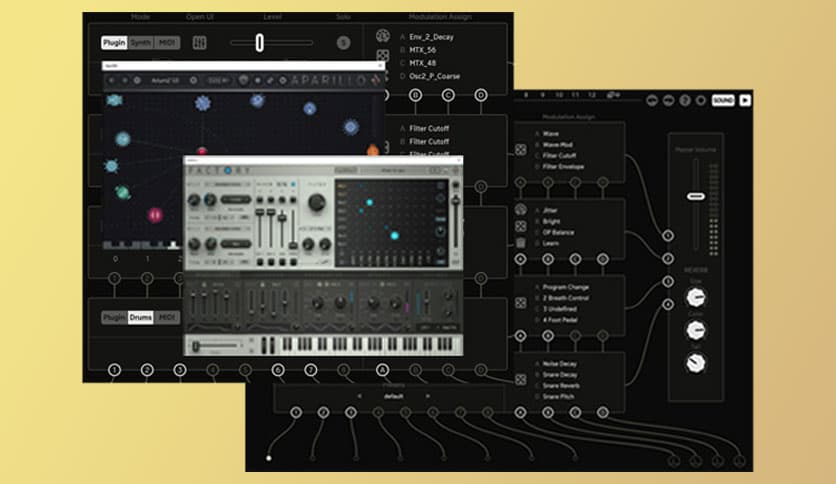Select MIDI tab beside Synth
The width and height of the screenshot is (836, 484).
[167, 43]
